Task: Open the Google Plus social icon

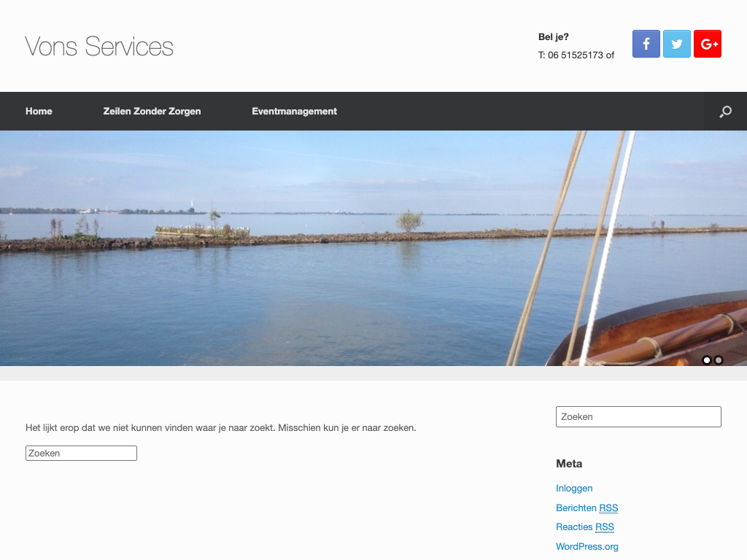Action: (x=708, y=44)
